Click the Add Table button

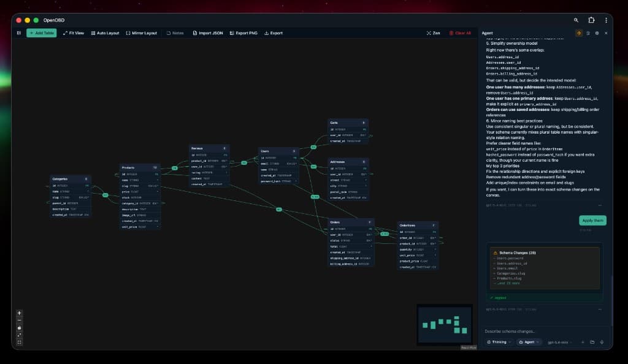click(x=42, y=33)
